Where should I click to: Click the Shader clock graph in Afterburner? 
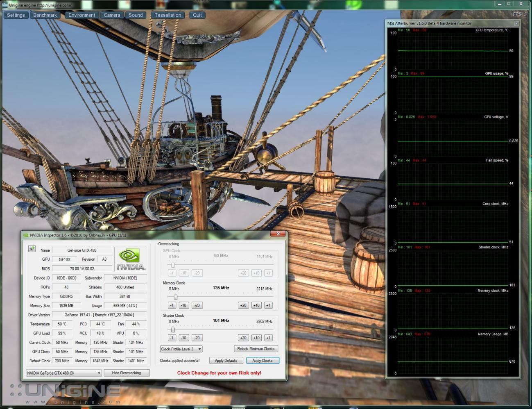[453, 268]
